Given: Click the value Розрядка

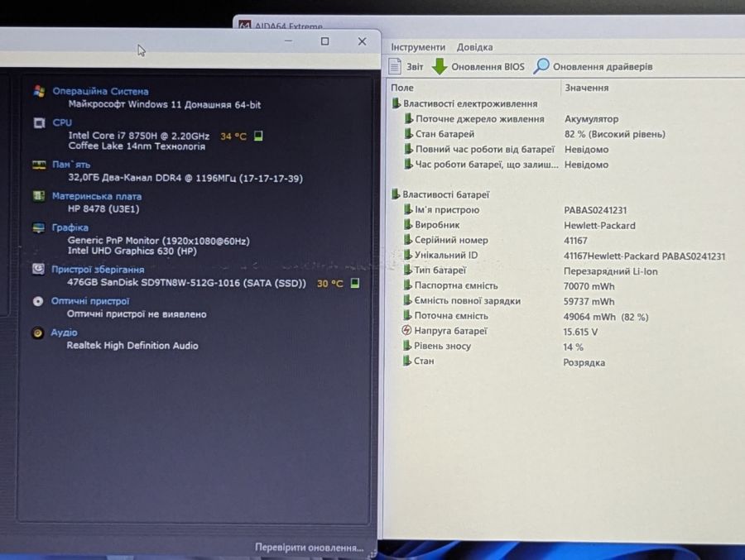Looking at the screenshot, I should pyautogui.click(x=584, y=362).
